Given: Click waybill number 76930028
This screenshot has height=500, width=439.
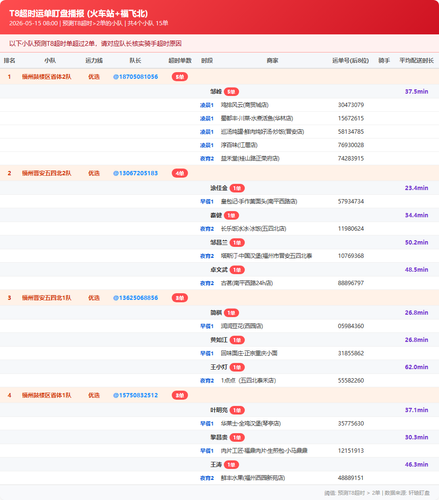Looking at the screenshot, I should click(x=351, y=145).
